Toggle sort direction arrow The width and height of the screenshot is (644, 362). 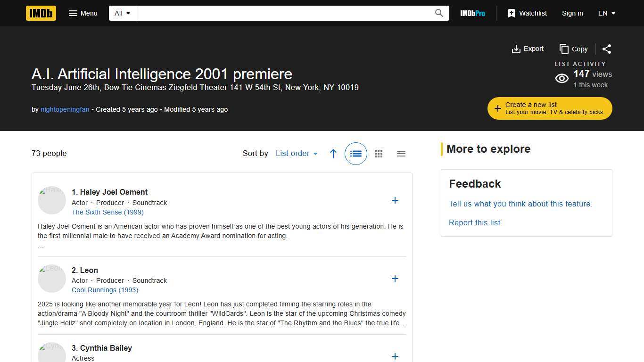point(333,154)
